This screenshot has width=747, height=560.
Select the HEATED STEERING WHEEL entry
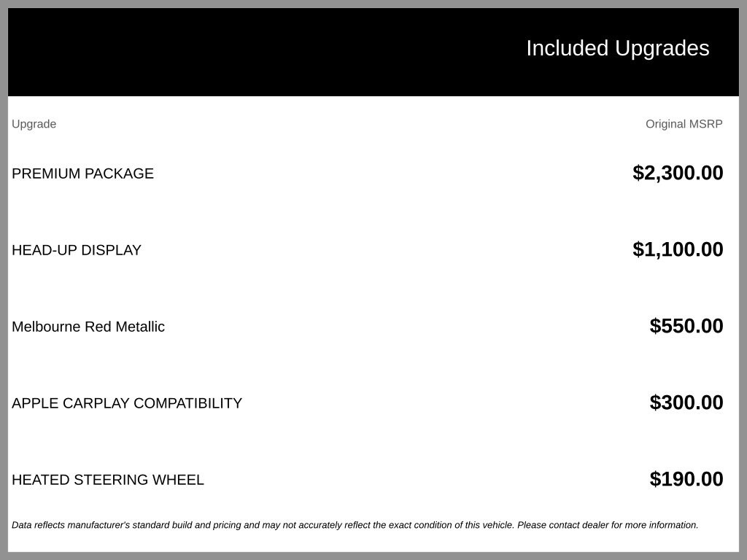click(108, 480)
